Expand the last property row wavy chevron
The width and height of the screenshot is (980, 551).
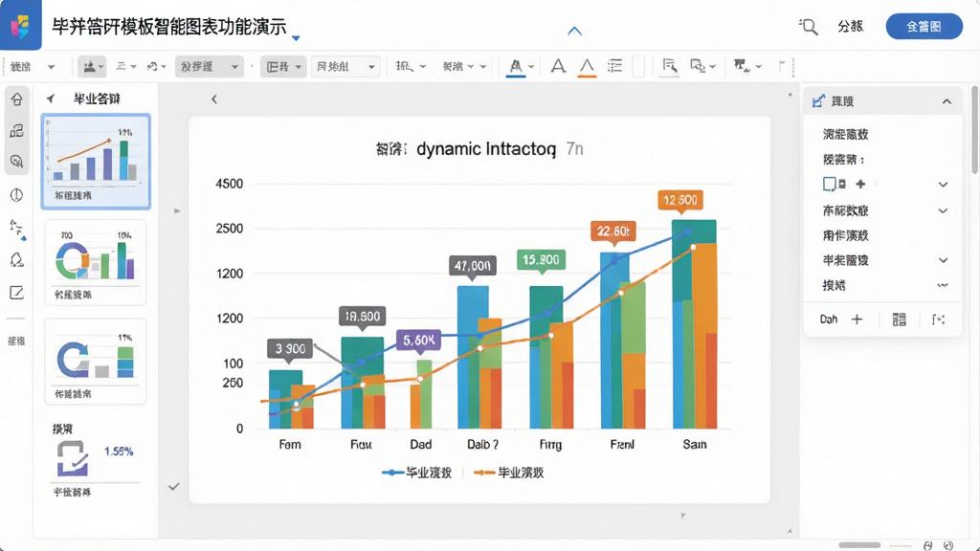(x=943, y=285)
